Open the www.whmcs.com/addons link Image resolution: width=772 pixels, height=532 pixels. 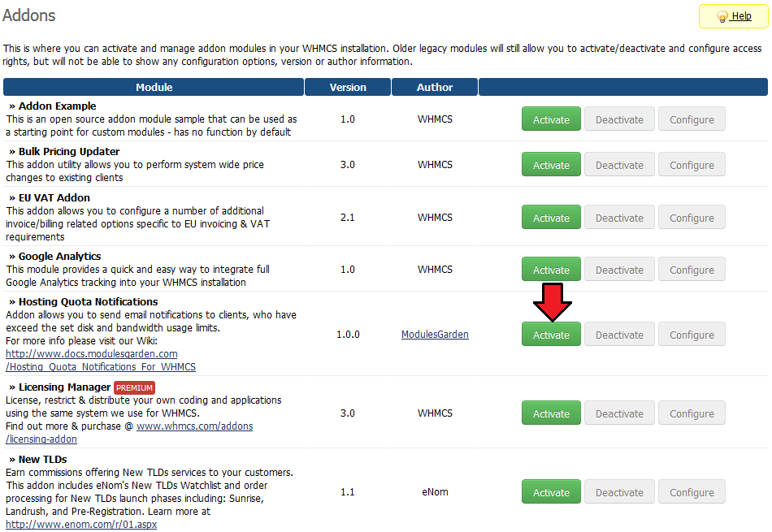pos(194,426)
